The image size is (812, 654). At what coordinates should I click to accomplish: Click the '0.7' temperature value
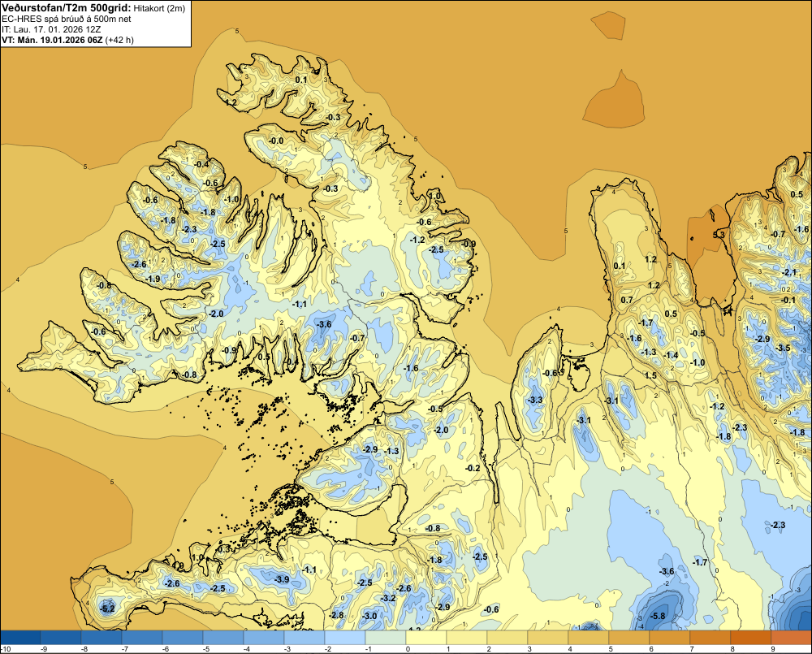click(x=627, y=300)
